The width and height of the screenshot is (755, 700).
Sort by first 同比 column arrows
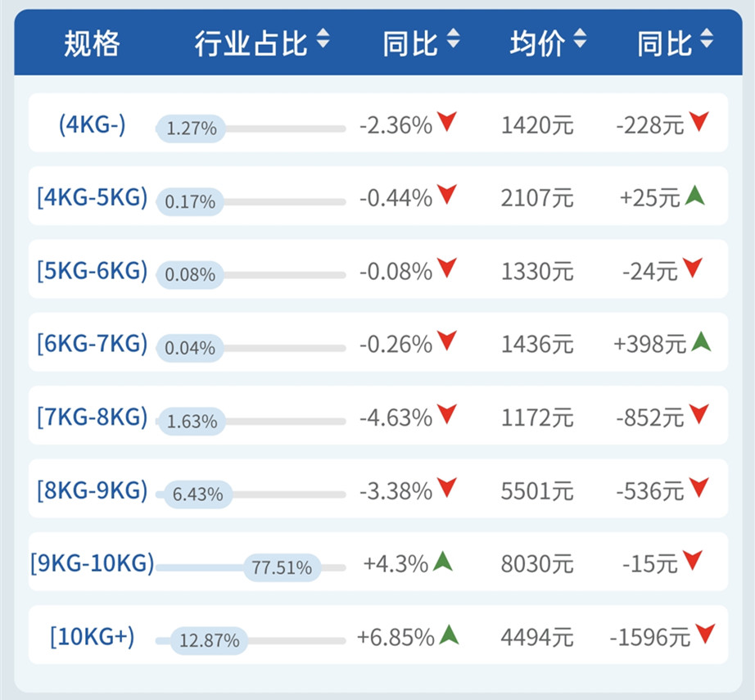[x=453, y=39]
